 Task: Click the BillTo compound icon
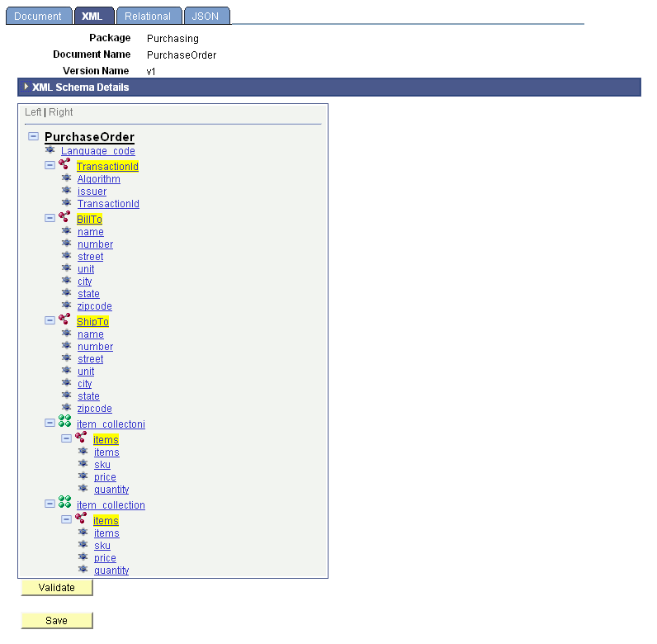coord(64,217)
